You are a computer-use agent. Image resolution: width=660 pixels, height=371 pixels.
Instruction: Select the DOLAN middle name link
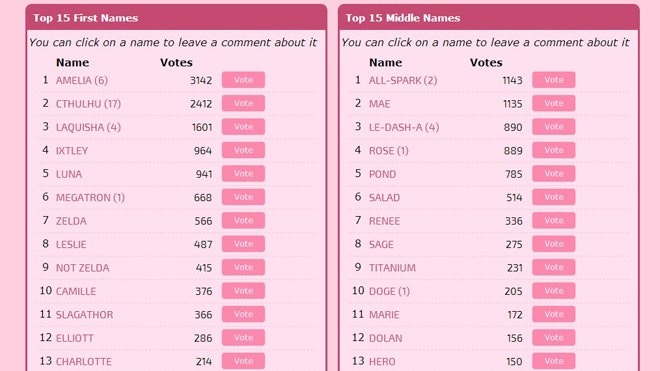(385, 338)
